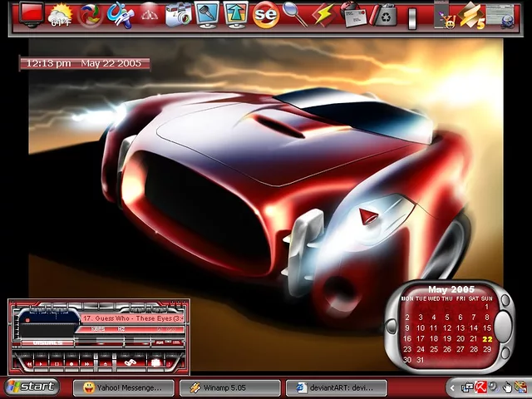
Task: Launch the camera icon in the top dock
Action: tap(177, 15)
